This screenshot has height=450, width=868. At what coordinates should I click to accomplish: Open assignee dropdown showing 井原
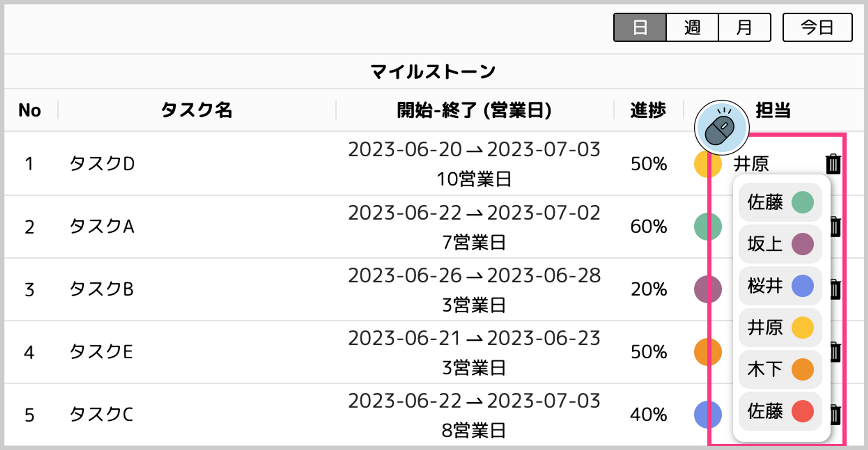tap(751, 164)
